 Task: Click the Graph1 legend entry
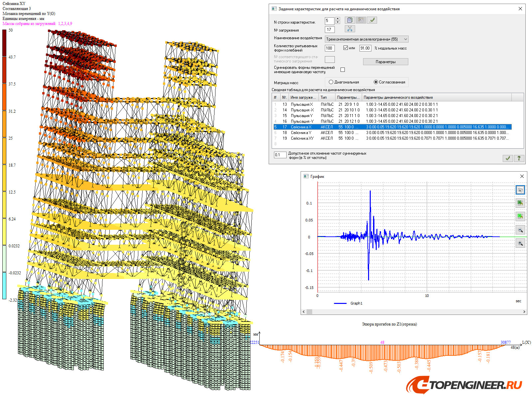(x=348, y=303)
